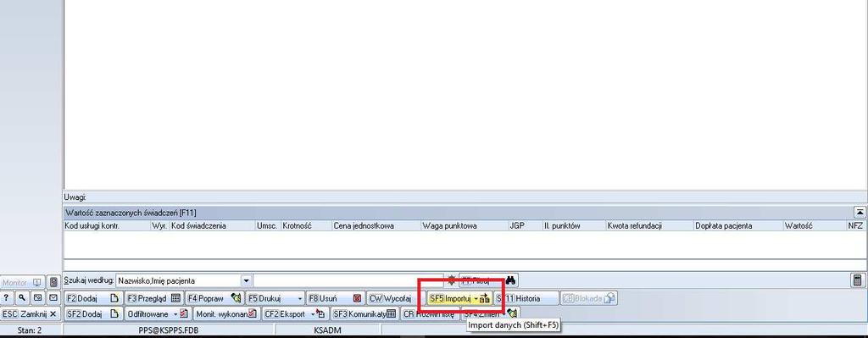Click Stan: 2 in status bar
Image resolution: width=868 pixels, height=338 pixels.
[30, 330]
